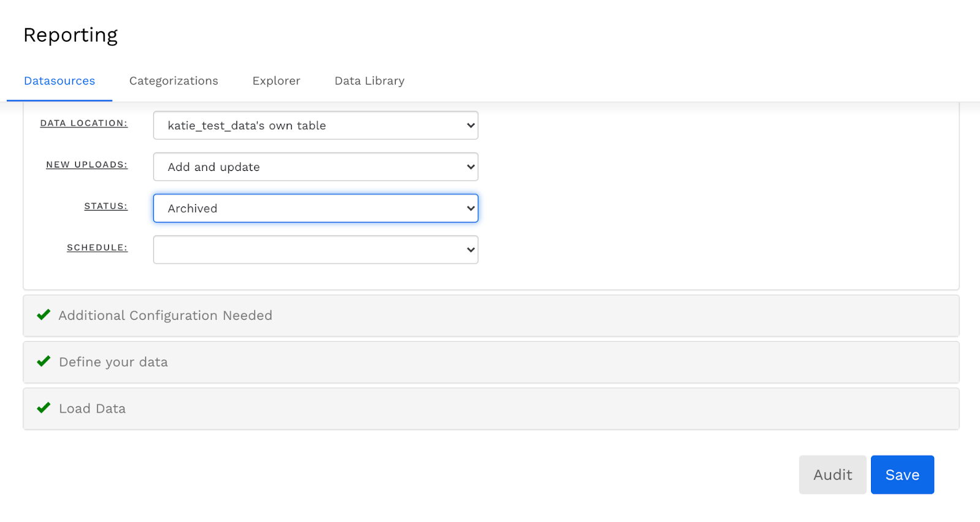The height and width of the screenshot is (522, 980).
Task: Switch to the Categorizations tab
Action: click(173, 81)
